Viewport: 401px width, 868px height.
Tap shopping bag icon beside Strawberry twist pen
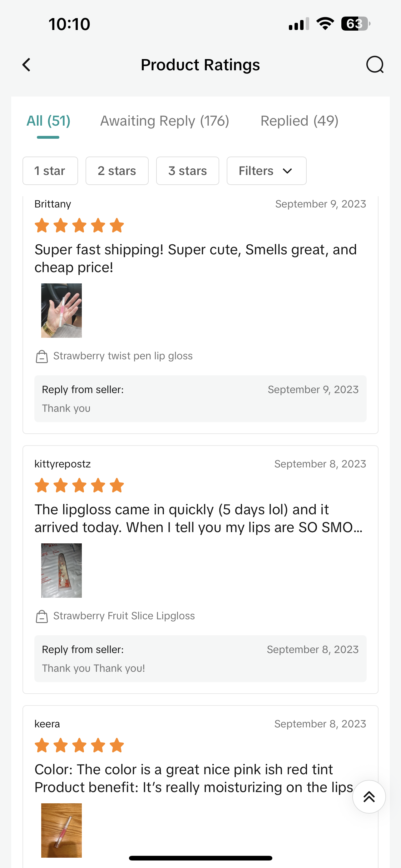click(x=42, y=357)
